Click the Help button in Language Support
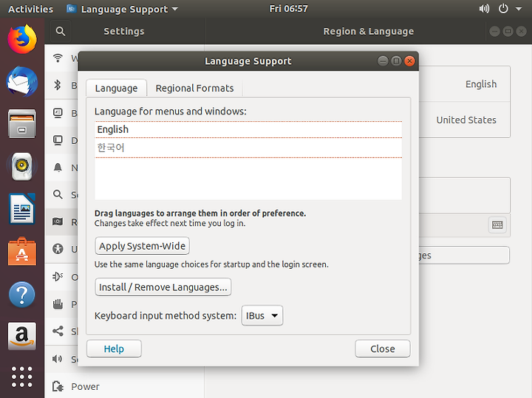Screen dimensions: 532x398 [x=114, y=349]
